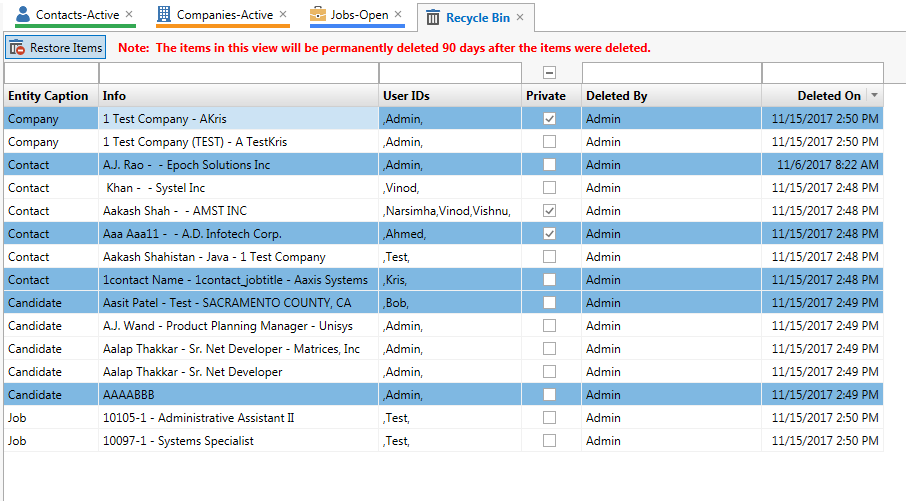This screenshot has height=501, width=906.
Task: Select 'Aasit Patel - Test - SACRAMENTO COUNTY, CA' cell
Action: (239, 303)
